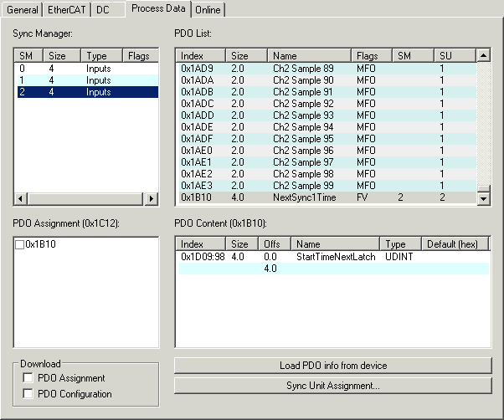The width and height of the screenshot is (504, 420).
Task: Click PDO List Index column header
Action: tap(201, 55)
